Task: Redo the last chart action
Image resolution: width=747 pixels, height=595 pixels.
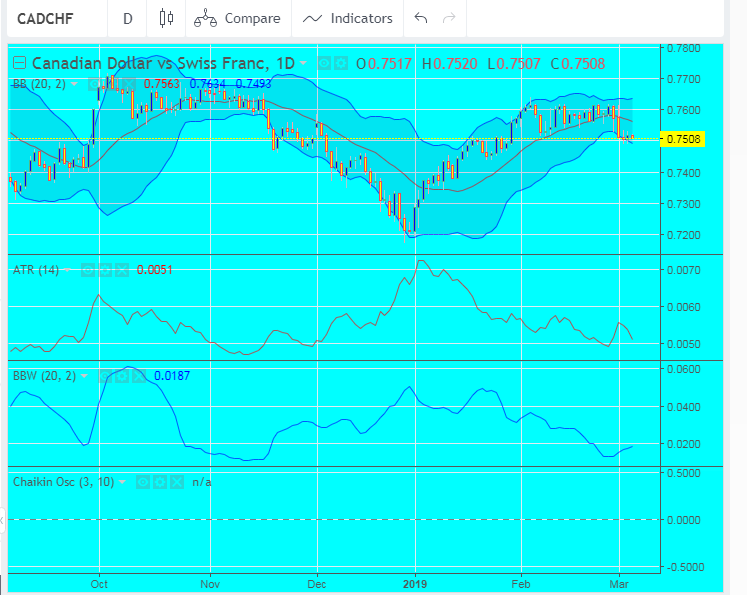Action: [449, 18]
